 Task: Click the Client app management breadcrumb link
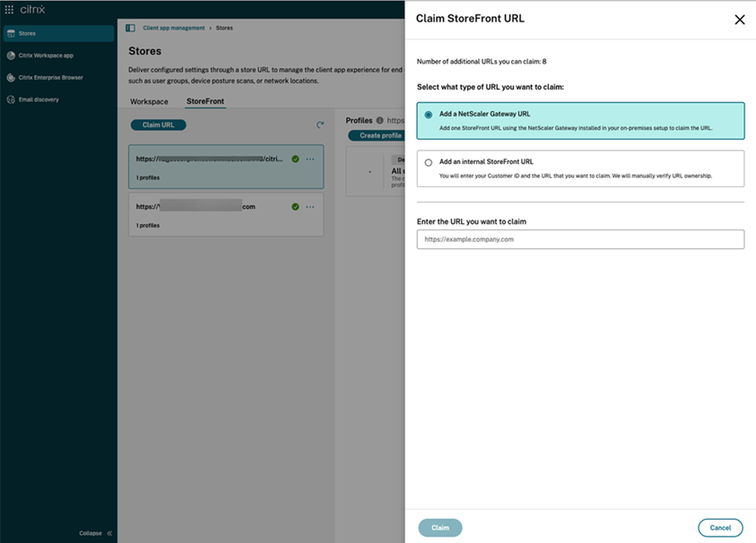[x=174, y=28]
